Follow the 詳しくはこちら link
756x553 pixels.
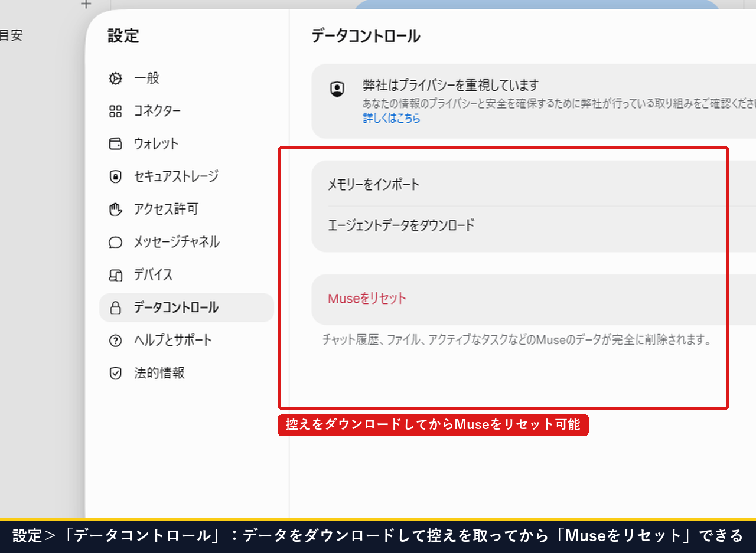coord(392,119)
